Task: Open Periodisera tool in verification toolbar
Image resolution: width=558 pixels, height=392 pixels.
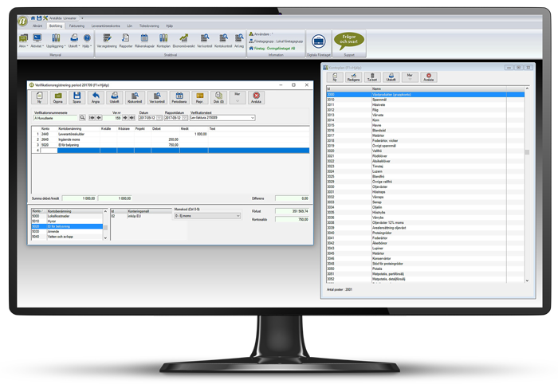Action: (179, 98)
